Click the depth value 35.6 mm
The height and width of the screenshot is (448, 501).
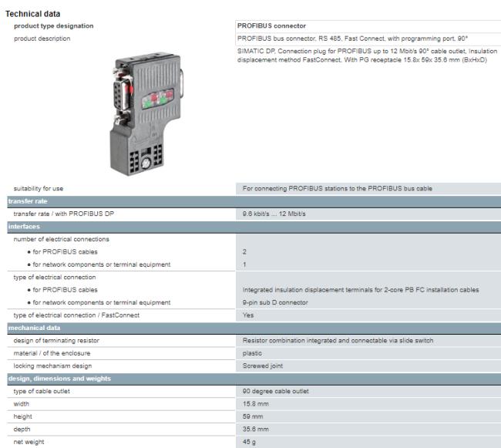click(255, 429)
